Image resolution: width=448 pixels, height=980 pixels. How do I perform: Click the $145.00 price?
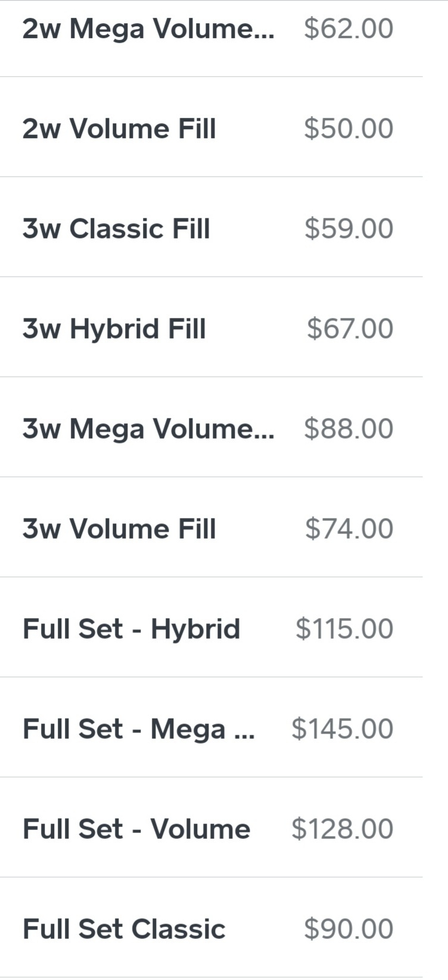(343, 729)
